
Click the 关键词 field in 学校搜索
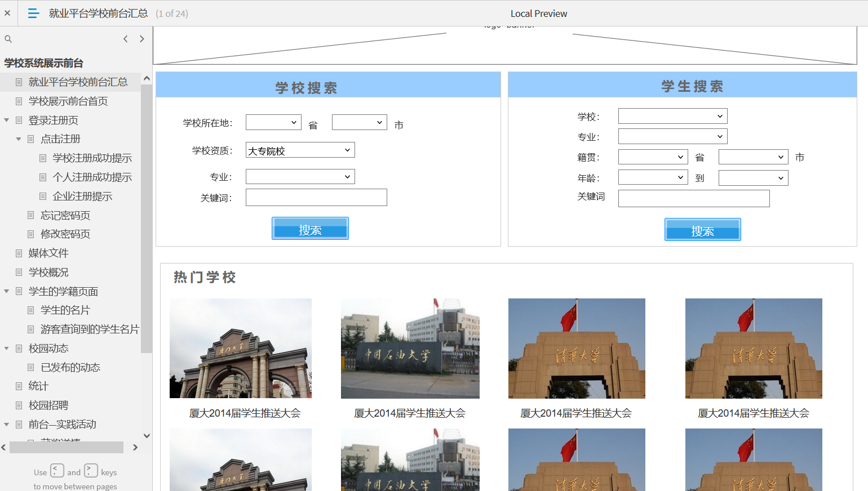pyautogui.click(x=316, y=198)
